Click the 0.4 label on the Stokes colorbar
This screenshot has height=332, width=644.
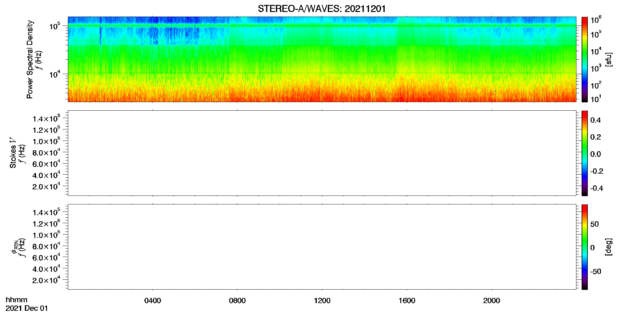(595, 120)
